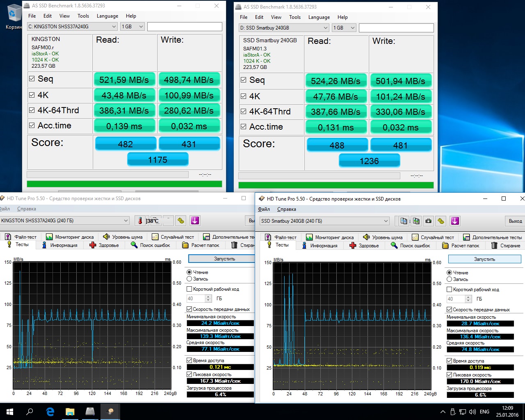Select Запись radio button in Smartbuy HD Tune

tap(450, 279)
